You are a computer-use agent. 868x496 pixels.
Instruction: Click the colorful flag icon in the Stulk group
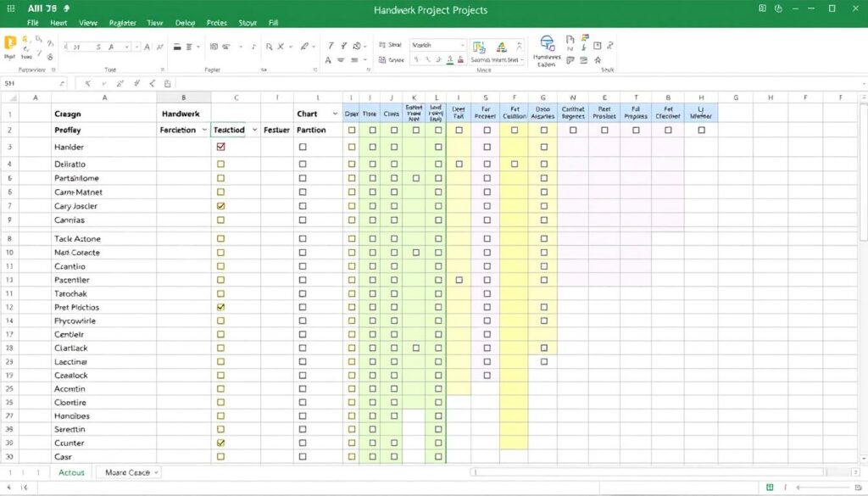click(x=585, y=37)
